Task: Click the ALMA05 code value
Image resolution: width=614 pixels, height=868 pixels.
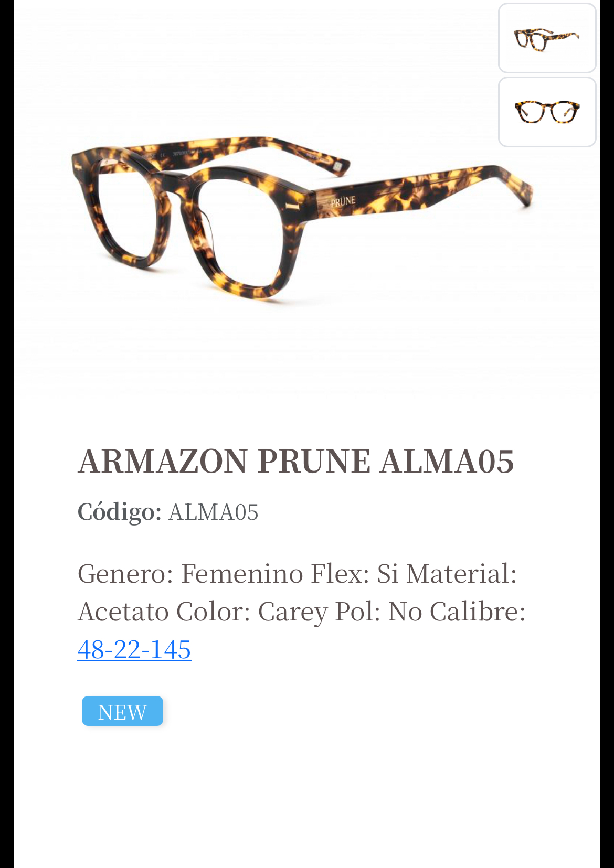Action: [x=214, y=512]
